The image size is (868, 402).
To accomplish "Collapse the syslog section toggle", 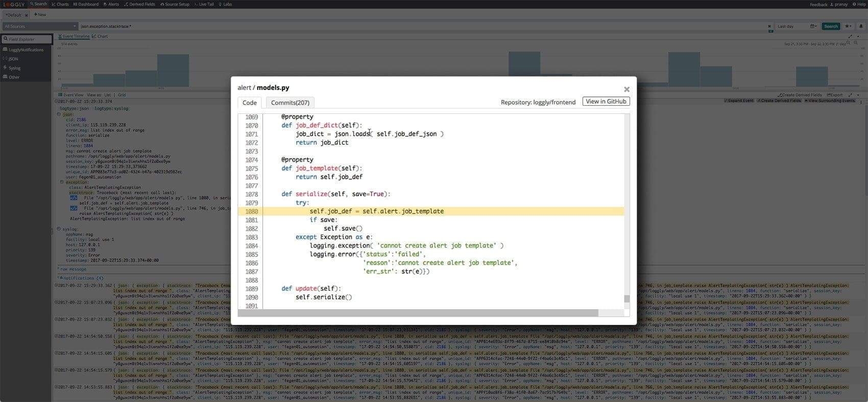I will [x=59, y=229].
